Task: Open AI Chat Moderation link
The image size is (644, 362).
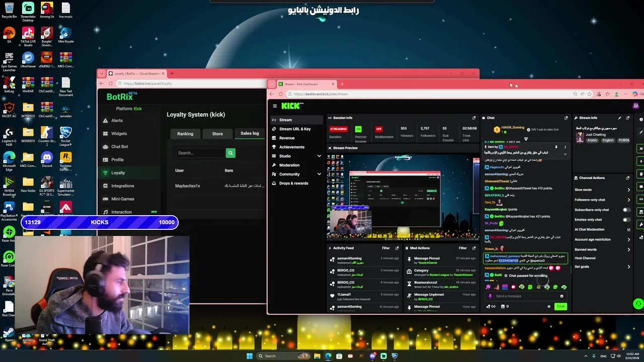Action: [x=603, y=230]
